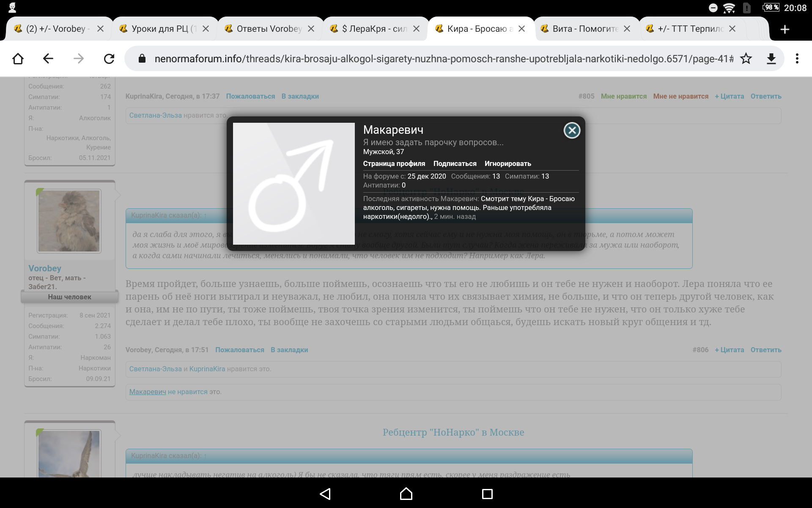The width and height of the screenshot is (812, 508).
Task: Click the browser home icon
Action: 18,59
